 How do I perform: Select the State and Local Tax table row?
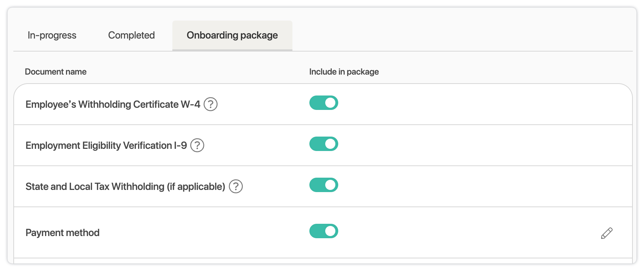(469, 187)
